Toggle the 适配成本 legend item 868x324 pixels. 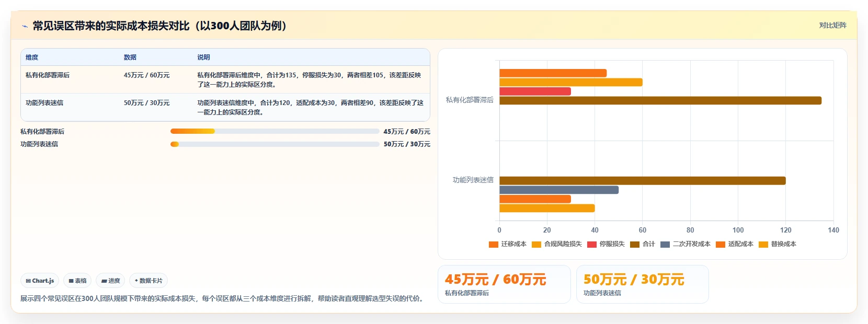tap(735, 244)
